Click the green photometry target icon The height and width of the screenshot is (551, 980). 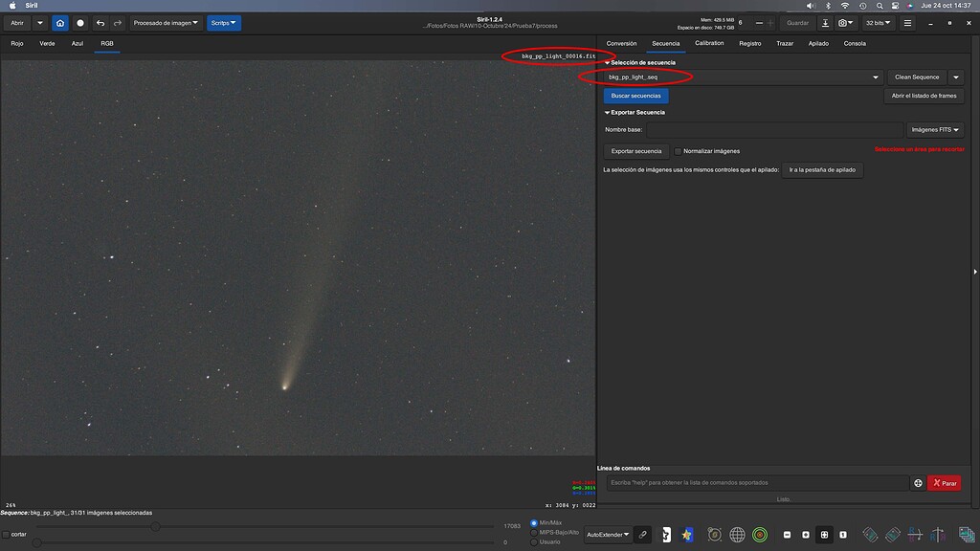(759, 535)
